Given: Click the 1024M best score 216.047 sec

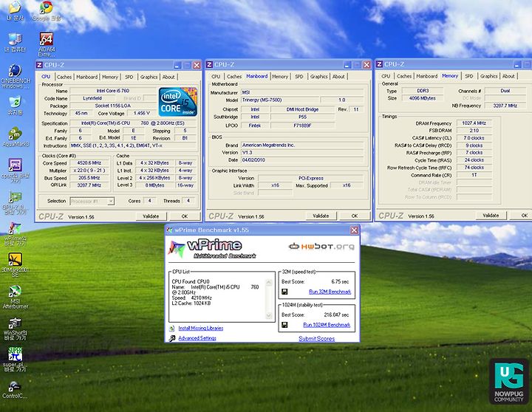Looking at the screenshot, I should (x=336, y=315).
